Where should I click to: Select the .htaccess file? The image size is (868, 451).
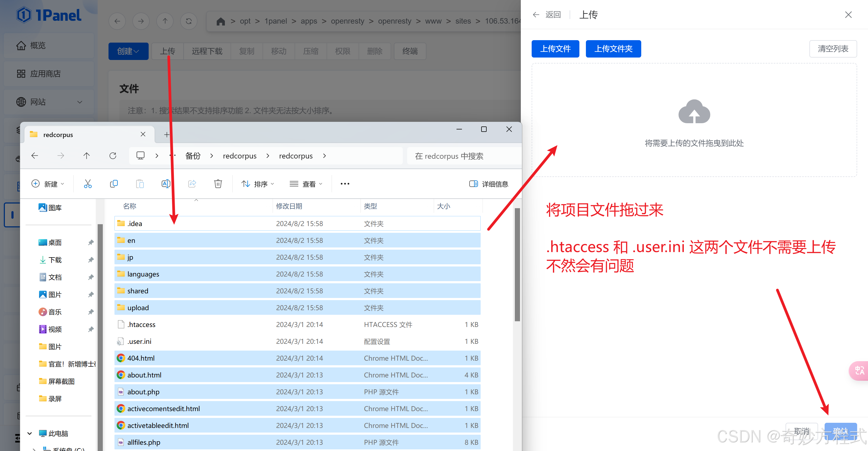coord(298,324)
